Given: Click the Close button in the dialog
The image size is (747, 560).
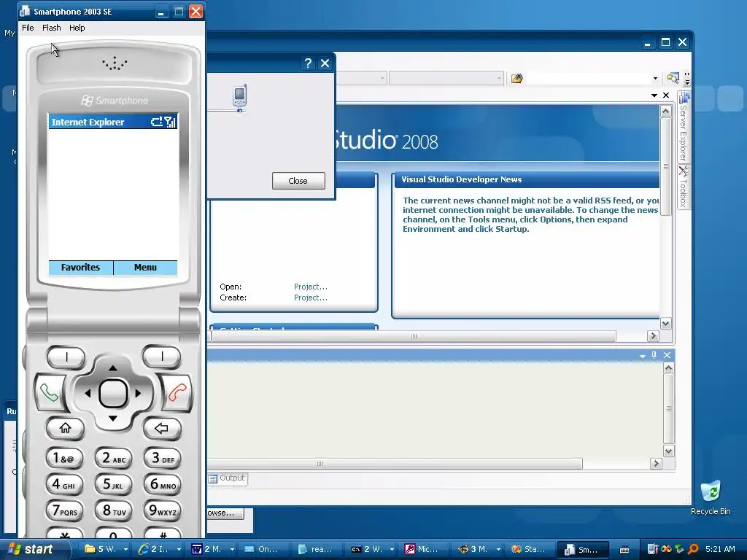Looking at the screenshot, I should [298, 181].
